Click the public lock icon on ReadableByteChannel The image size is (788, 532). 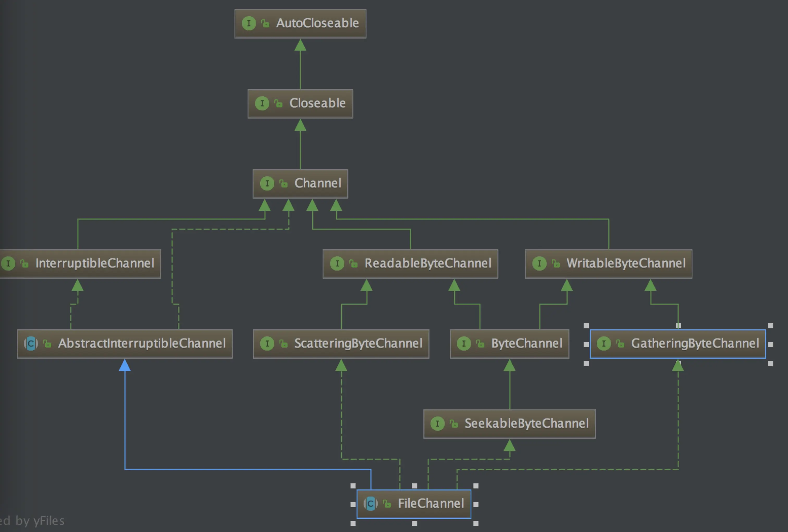tap(353, 264)
